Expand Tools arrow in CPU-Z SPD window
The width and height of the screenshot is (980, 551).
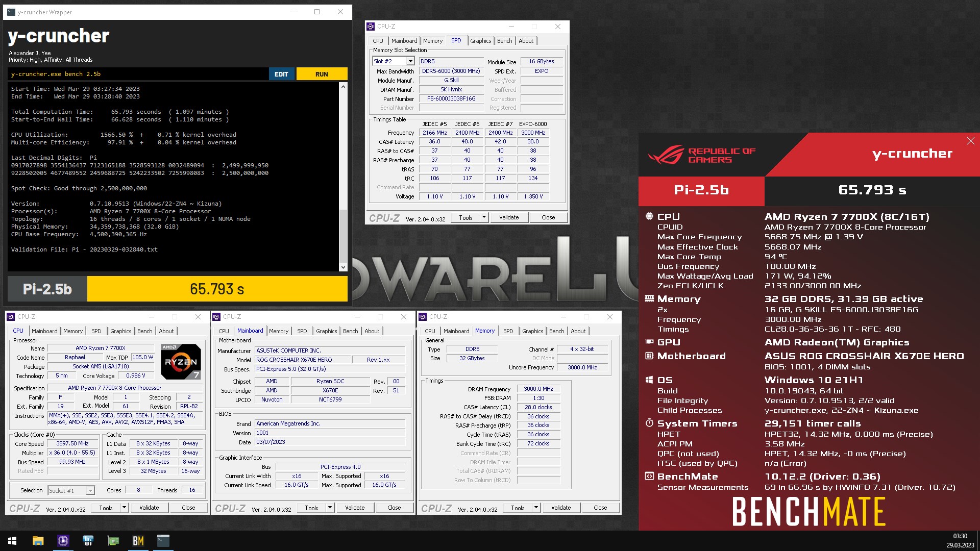point(484,217)
